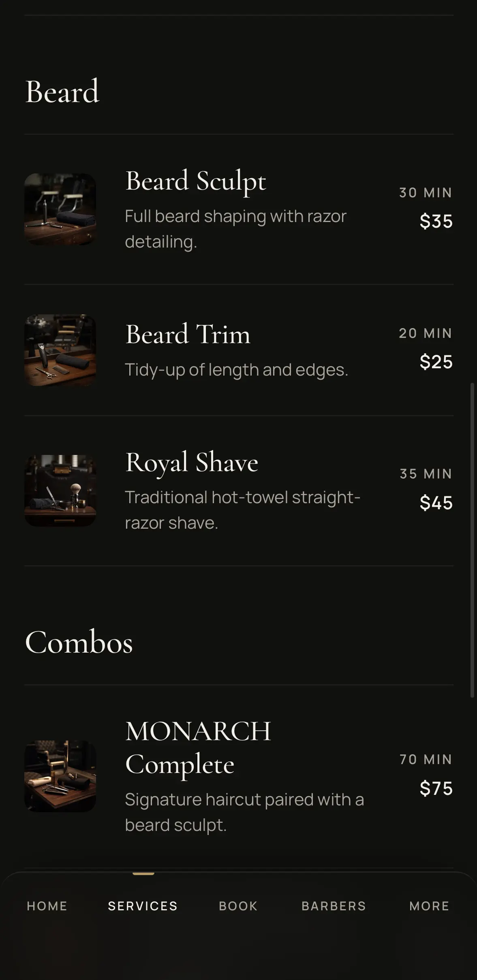Go to the Home tab

47,906
